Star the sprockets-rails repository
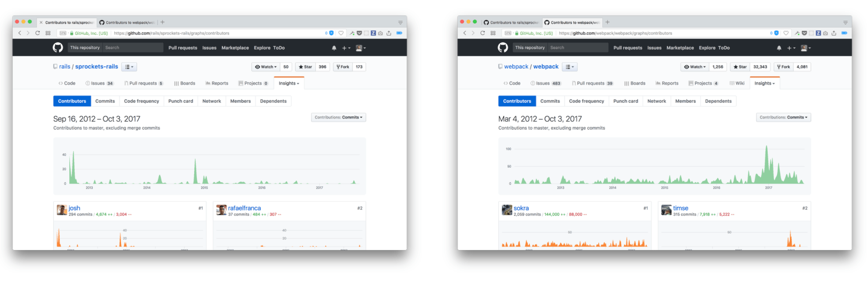 point(306,67)
